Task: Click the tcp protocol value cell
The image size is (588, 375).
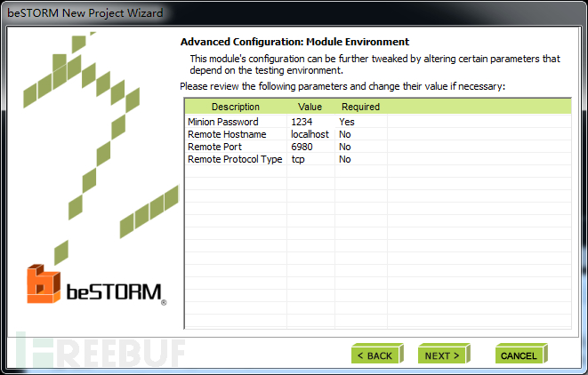Action: pyautogui.click(x=310, y=159)
